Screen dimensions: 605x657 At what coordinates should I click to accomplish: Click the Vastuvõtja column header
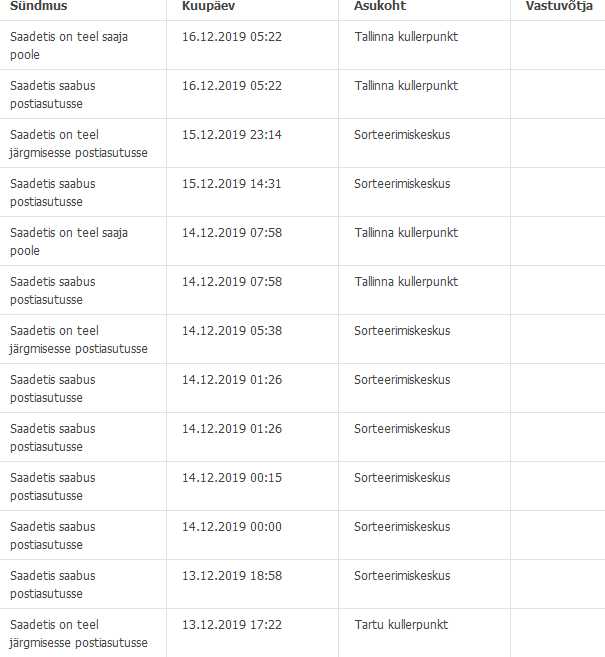[x=559, y=6]
